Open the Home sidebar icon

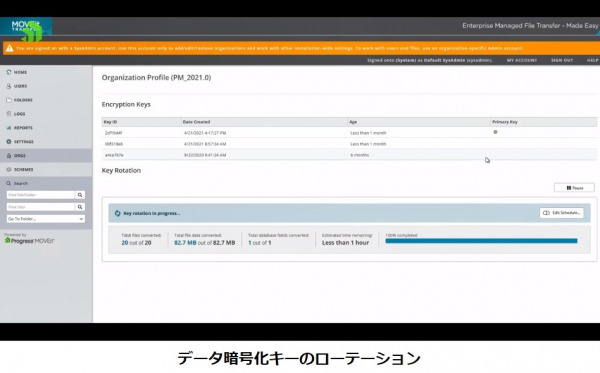tap(9, 72)
